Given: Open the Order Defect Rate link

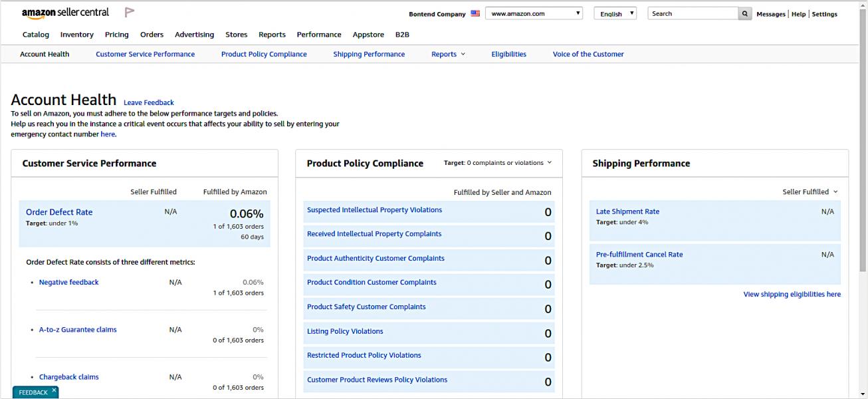Looking at the screenshot, I should click(x=59, y=212).
